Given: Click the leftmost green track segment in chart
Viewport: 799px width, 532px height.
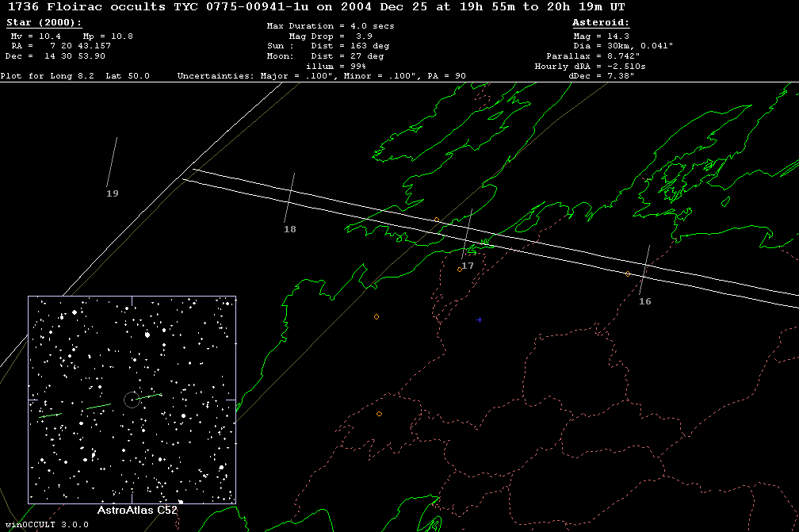Looking at the screenshot, I should pos(50,415).
